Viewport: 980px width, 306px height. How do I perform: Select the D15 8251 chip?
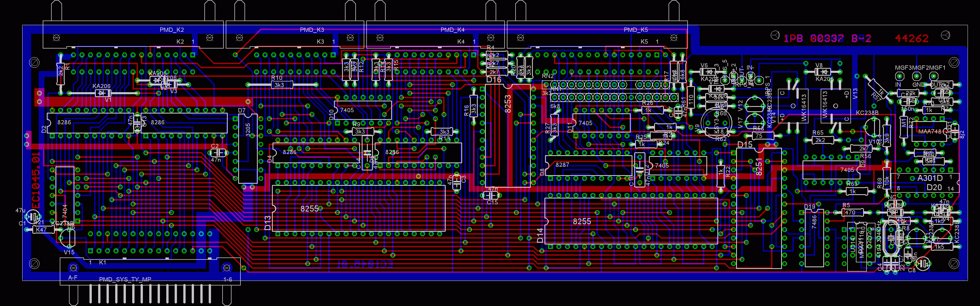(x=759, y=208)
